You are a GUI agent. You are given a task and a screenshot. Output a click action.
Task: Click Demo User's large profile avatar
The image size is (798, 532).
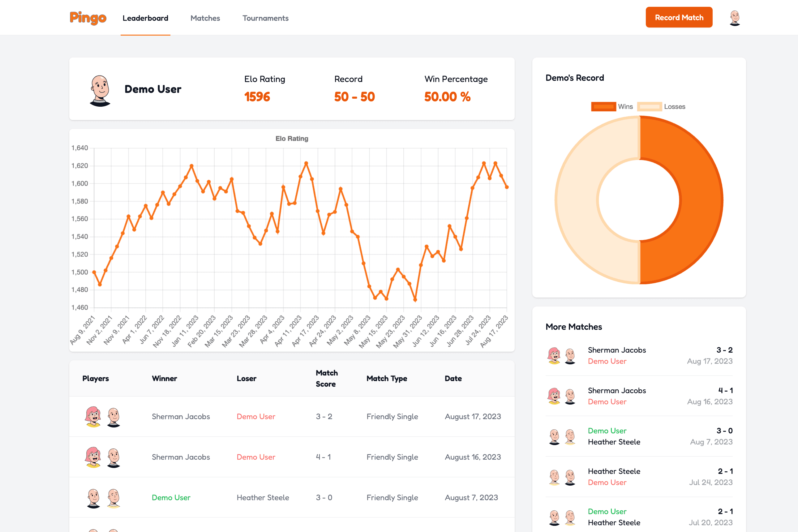coord(100,91)
